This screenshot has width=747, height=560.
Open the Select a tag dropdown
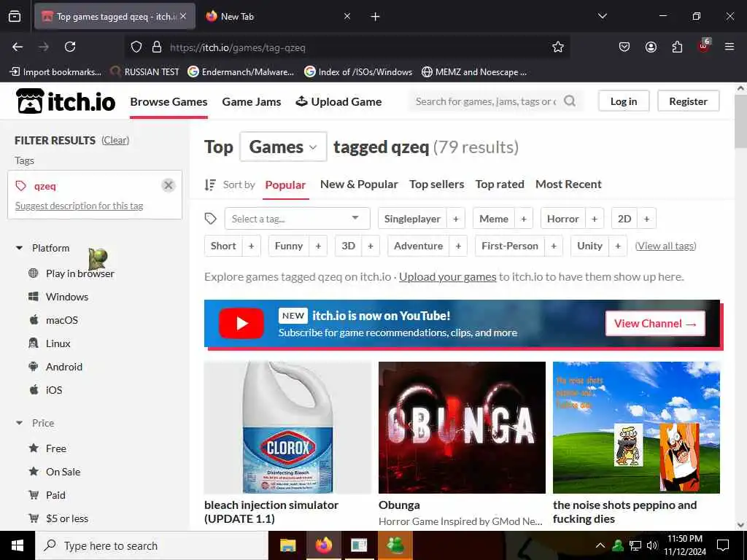[298, 219]
